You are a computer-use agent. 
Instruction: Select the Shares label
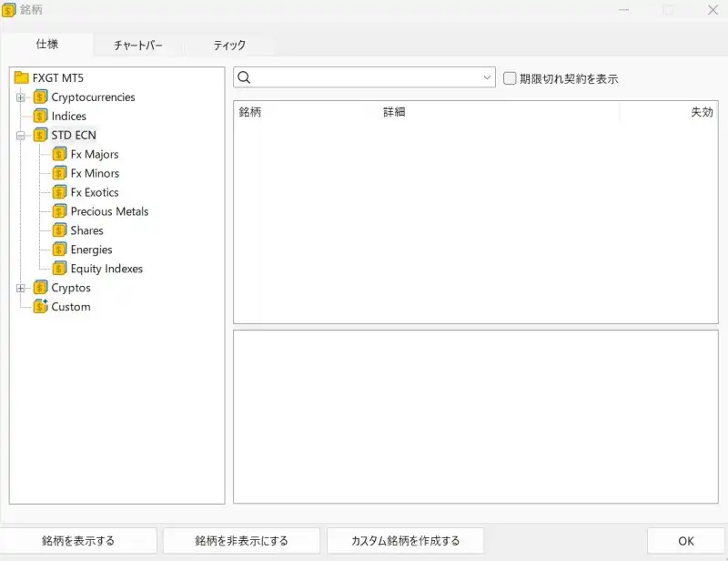tap(86, 230)
